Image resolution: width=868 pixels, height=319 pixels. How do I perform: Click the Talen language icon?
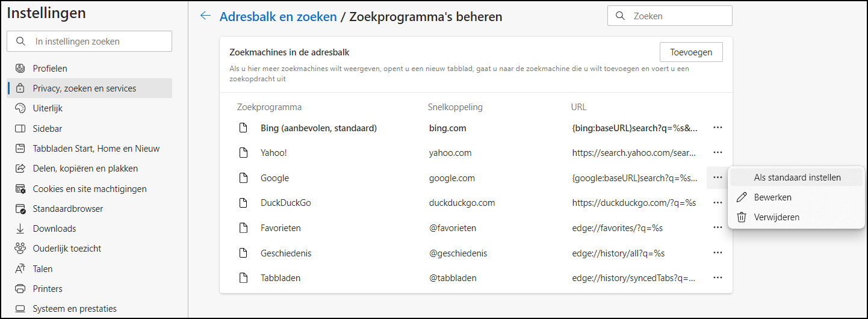pyautogui.click(x=20, y=269)
